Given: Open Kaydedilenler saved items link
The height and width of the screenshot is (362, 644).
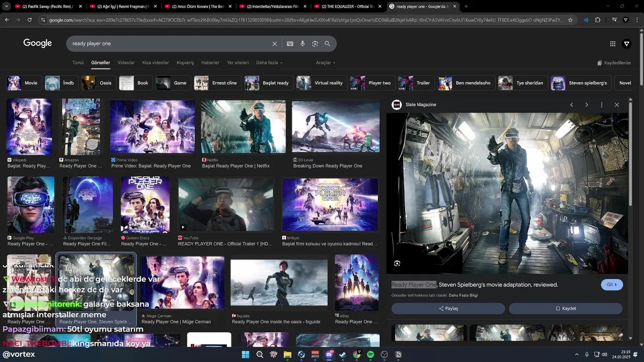Looking at the screenshot, I should pos(614,63).
